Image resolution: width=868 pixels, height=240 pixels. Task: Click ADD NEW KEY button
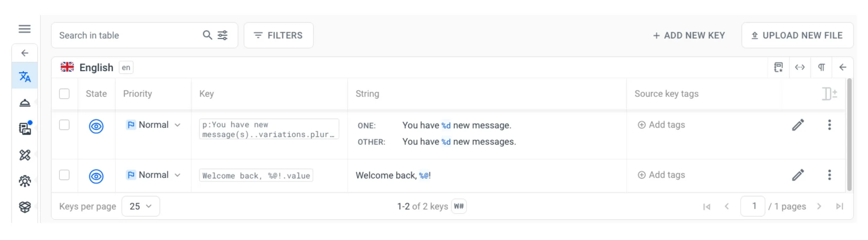[689, 35]
